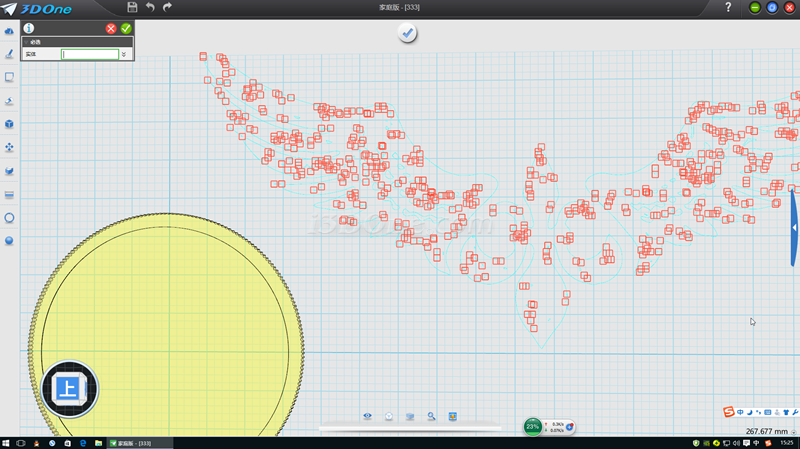This screenshot has width=800, height=449.
Task: Expand the right-side panel blue arrow handle
Action: coord(794,228)
